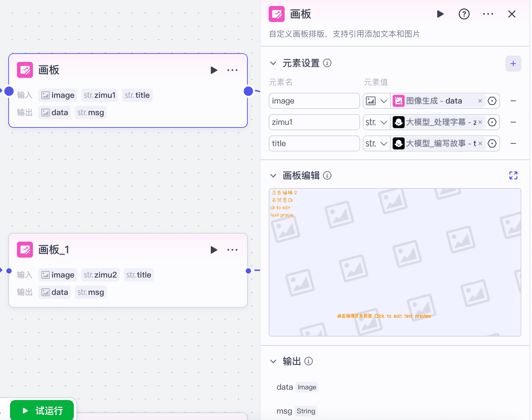Screen dimensions: 532x420
Task: Open the more options menu on the 画板_1 node
Action: 232,250
